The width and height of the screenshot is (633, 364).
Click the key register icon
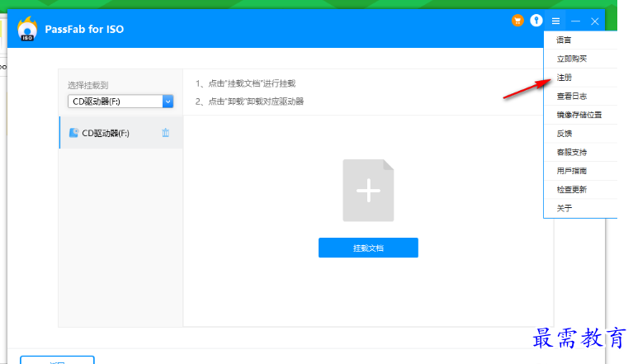[x=536, y=20]
